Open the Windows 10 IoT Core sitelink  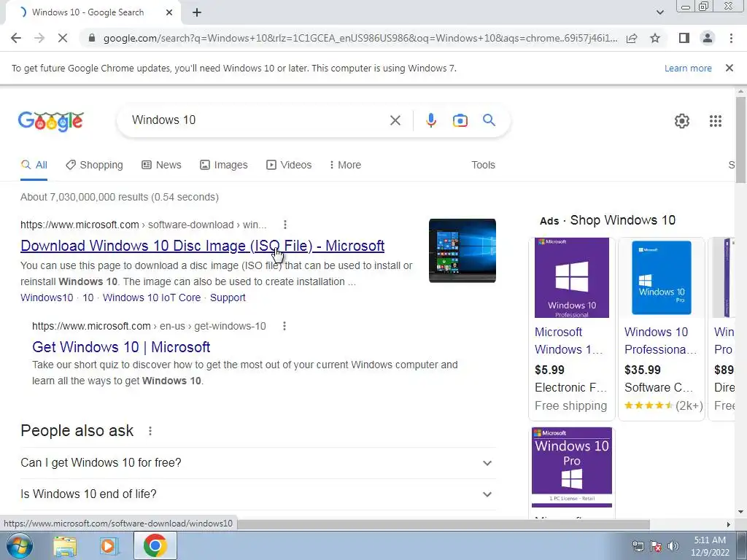pos(152,297)
